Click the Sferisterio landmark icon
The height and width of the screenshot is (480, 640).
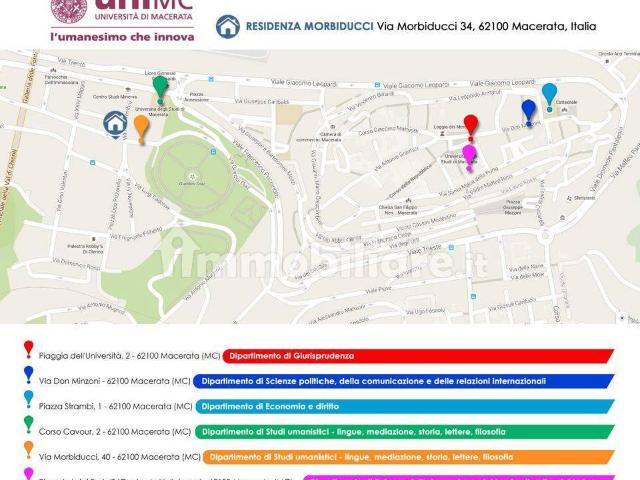click(x=569, y=198)
